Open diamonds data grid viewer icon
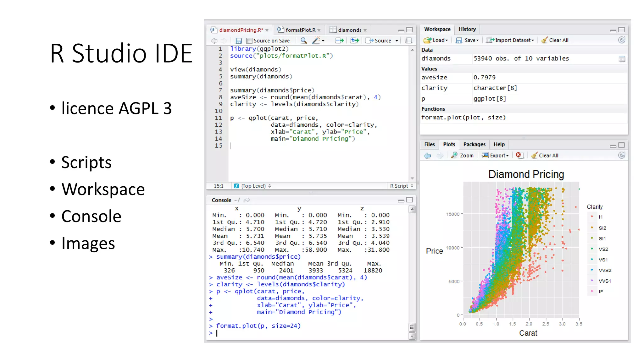This screenshot has width=644, height=362. (622, 59)
